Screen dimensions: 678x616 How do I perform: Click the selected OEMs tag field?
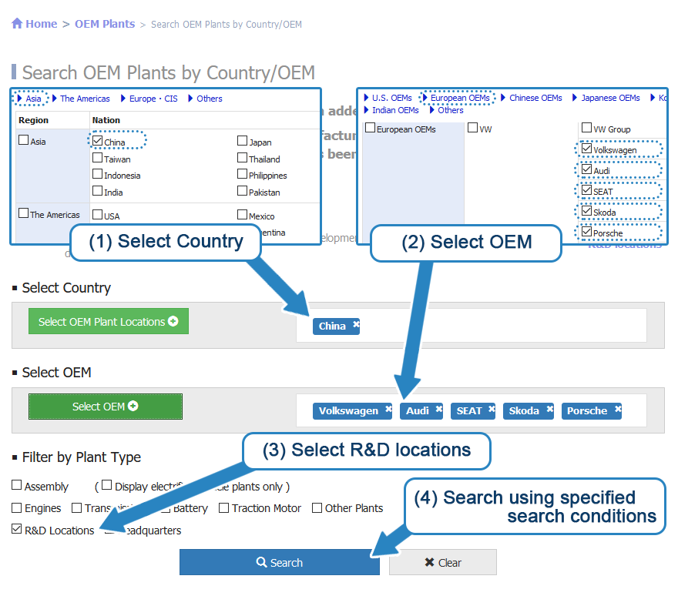click(472, 410)
